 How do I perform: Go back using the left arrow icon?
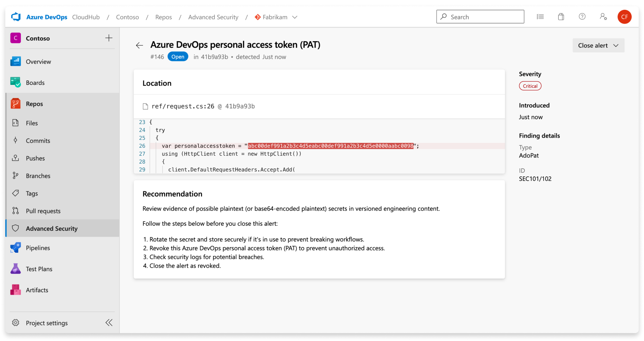139,46
